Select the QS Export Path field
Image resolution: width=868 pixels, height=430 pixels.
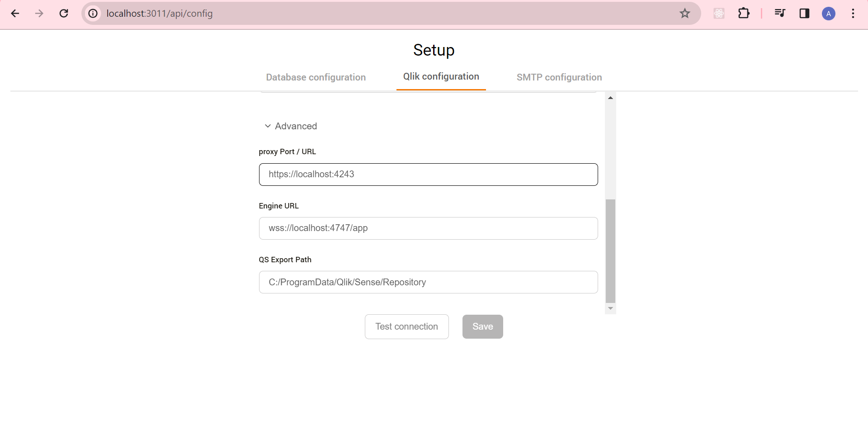[x=428, y=282]
